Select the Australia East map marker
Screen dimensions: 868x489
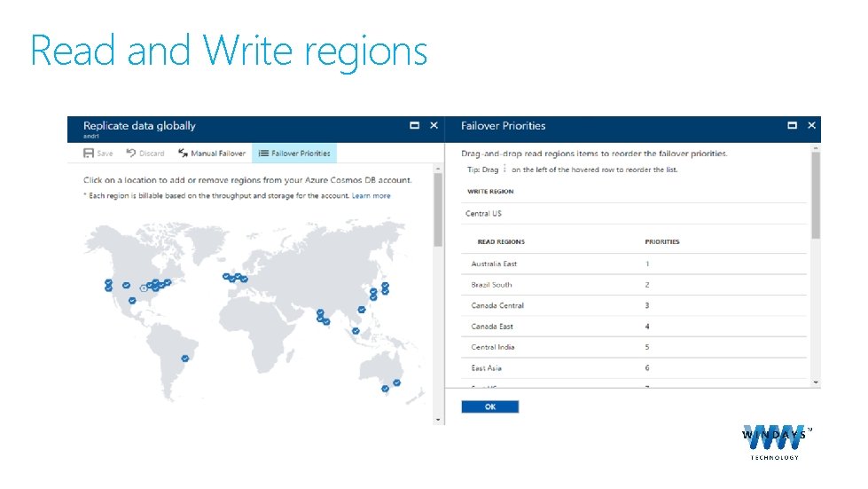397,383
